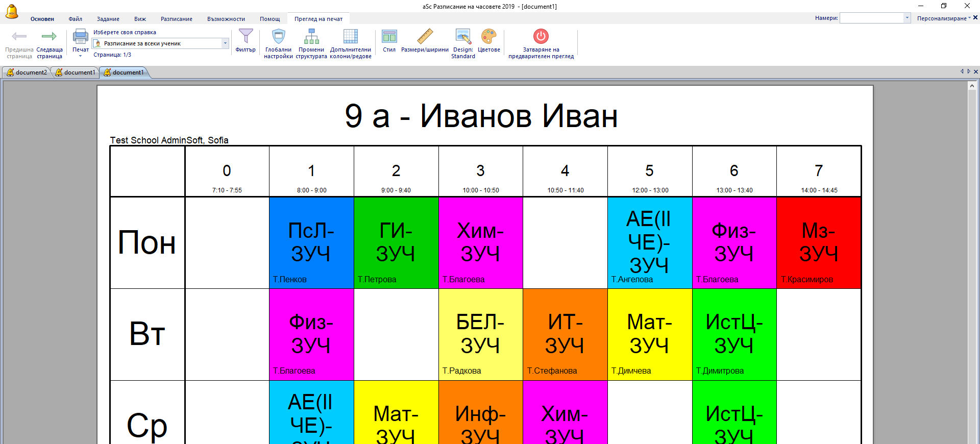Click Change structure (Промени структурата) icon
Viewport: 980px width, 444px height.
coord(311,37)
